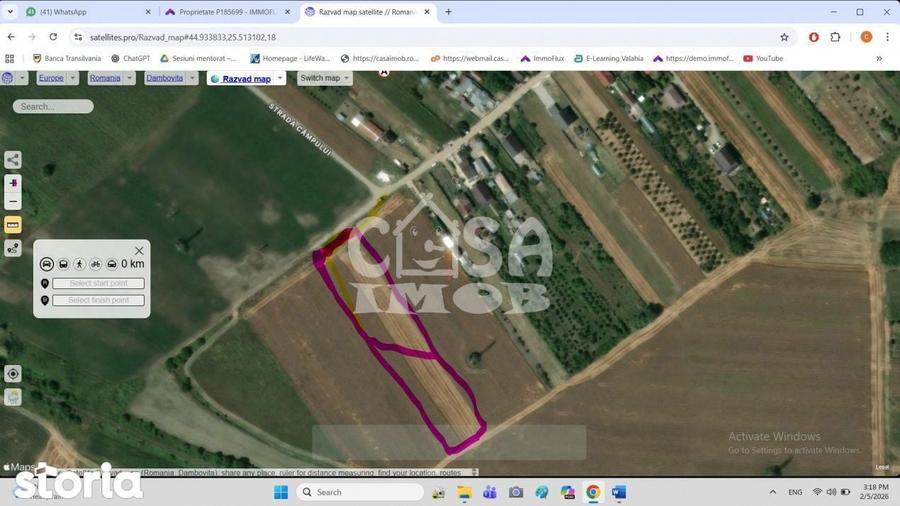This screenshot has width=900, height=506.
Task: Select bus transit mode in route panel
Action: pyautogui.click(x=63, y=264)
